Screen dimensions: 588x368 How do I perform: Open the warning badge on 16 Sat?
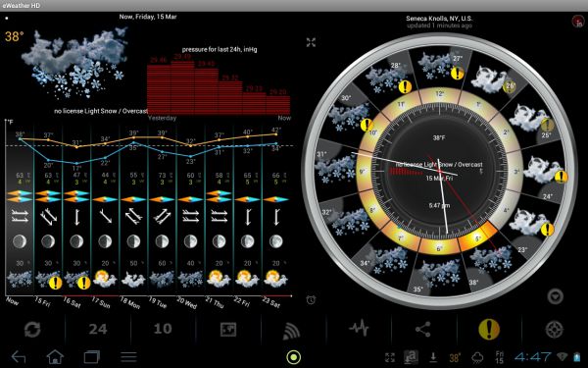[x=84, y=283]
